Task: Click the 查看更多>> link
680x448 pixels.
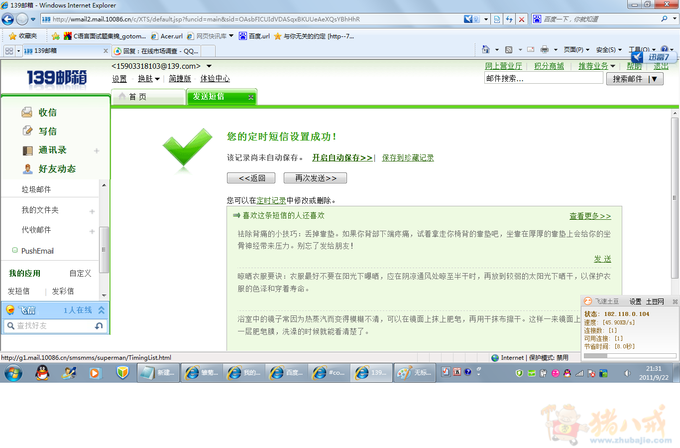Action: [590, 216]
